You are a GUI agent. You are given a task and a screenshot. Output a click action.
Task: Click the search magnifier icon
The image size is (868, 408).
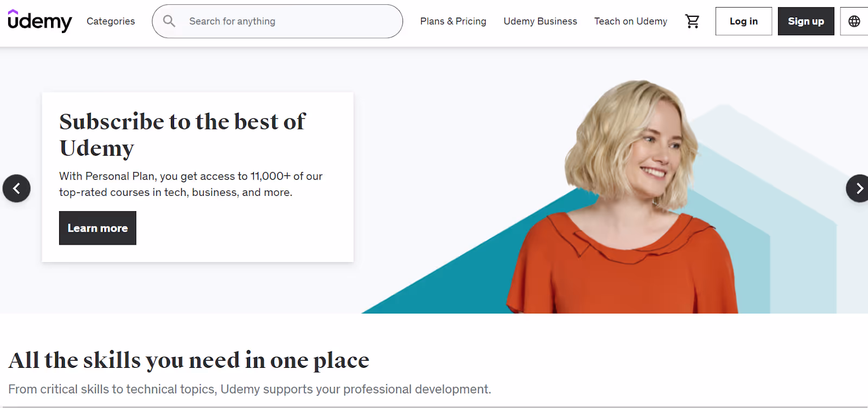tap(169, 21)
